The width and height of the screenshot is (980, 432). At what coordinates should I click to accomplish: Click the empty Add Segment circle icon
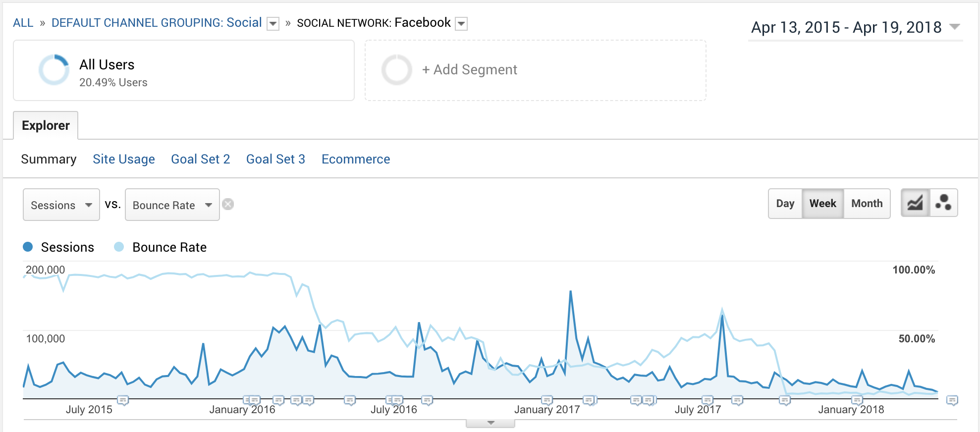tap(396, 70)
